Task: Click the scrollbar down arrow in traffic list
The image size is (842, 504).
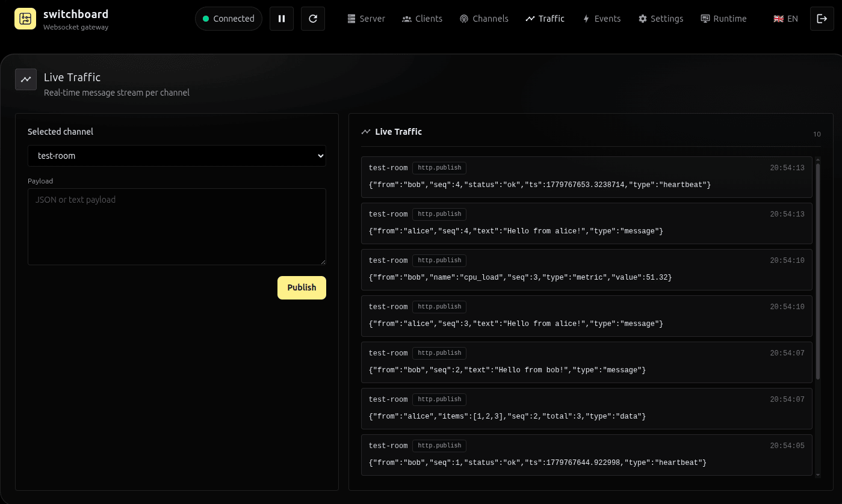Action: 817,475
